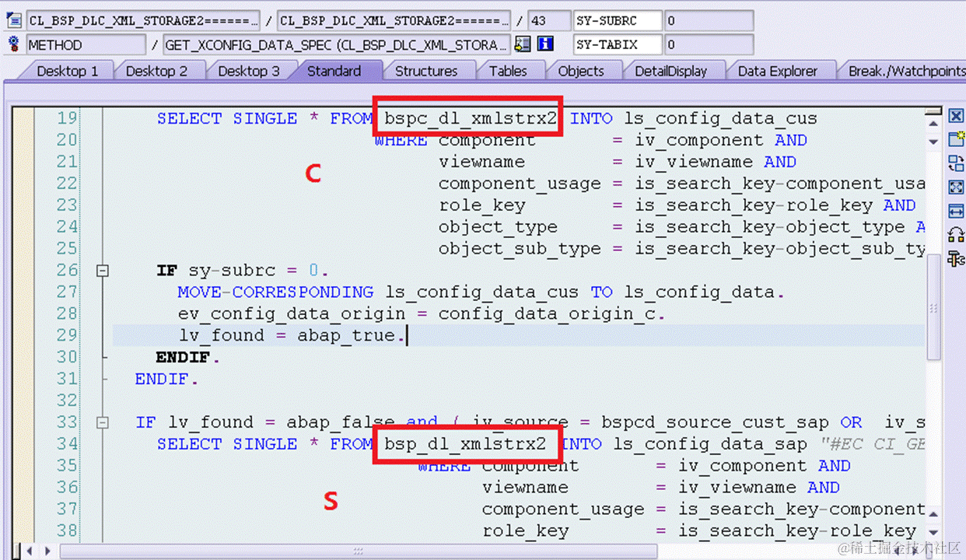
Task: Collapse the IF block at line 33
Action: pos(102,423)
